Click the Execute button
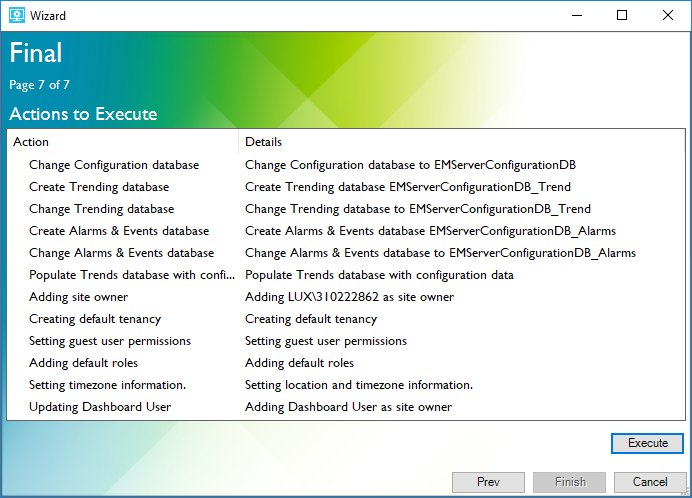The width and height of the screenshot is (692, 498). 647,443
